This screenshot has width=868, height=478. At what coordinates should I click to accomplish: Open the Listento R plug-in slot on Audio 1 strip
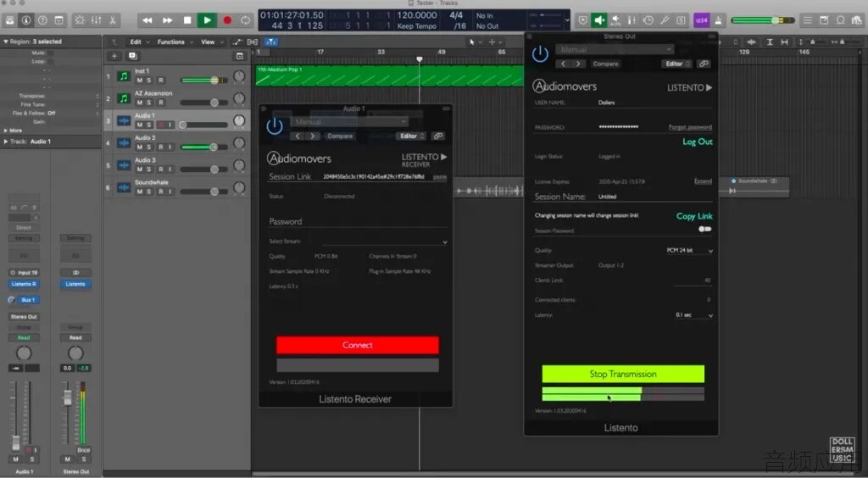[23, 284]
